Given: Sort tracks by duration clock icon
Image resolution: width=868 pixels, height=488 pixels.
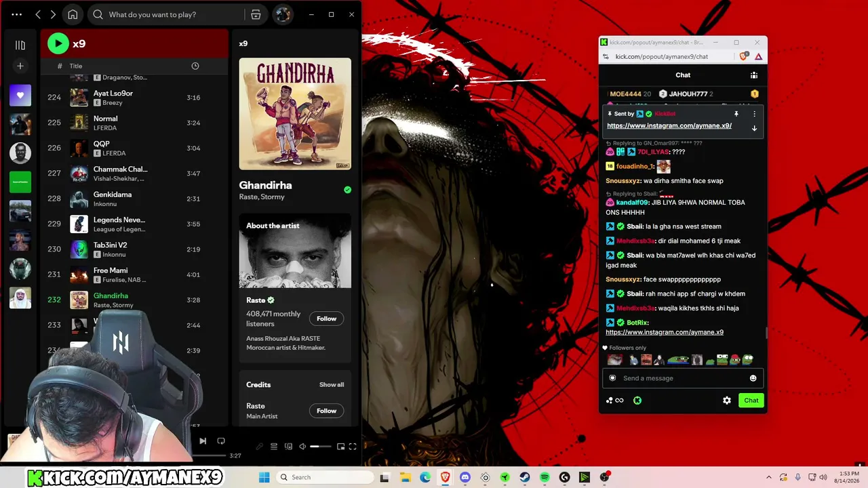Looking at the screenshot, I should tap(195, 66).
